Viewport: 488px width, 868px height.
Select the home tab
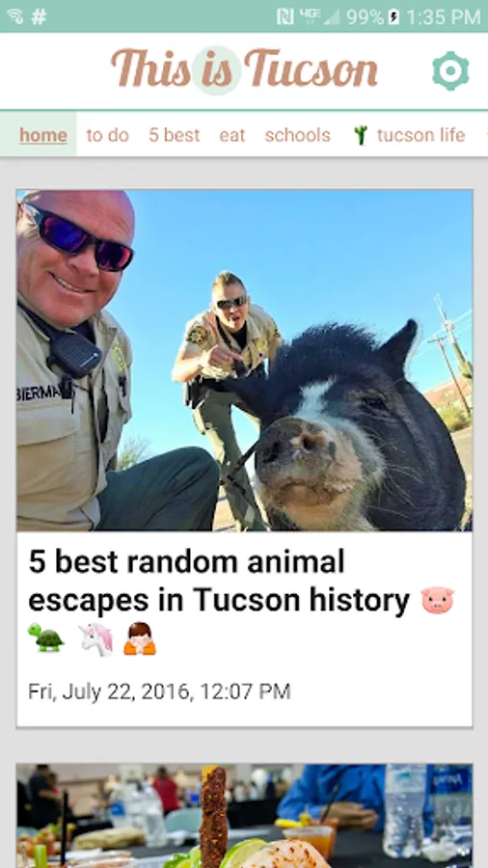(43, 135)
